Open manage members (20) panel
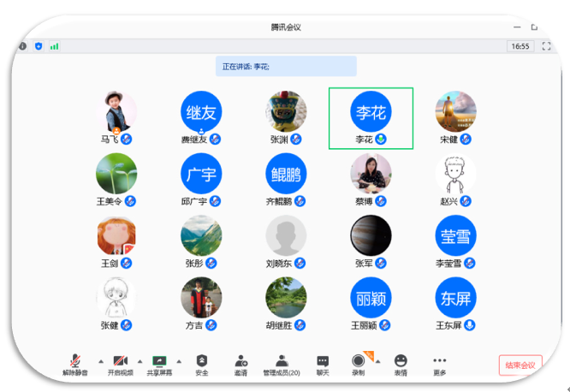Screen dimensions: 570x392 [282, 365]
